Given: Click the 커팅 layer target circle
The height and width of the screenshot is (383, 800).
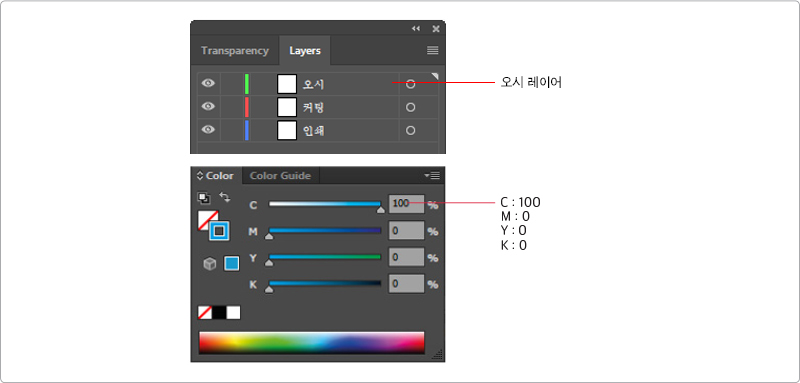Looking at the screenshot, I should (x=410, y=107).
